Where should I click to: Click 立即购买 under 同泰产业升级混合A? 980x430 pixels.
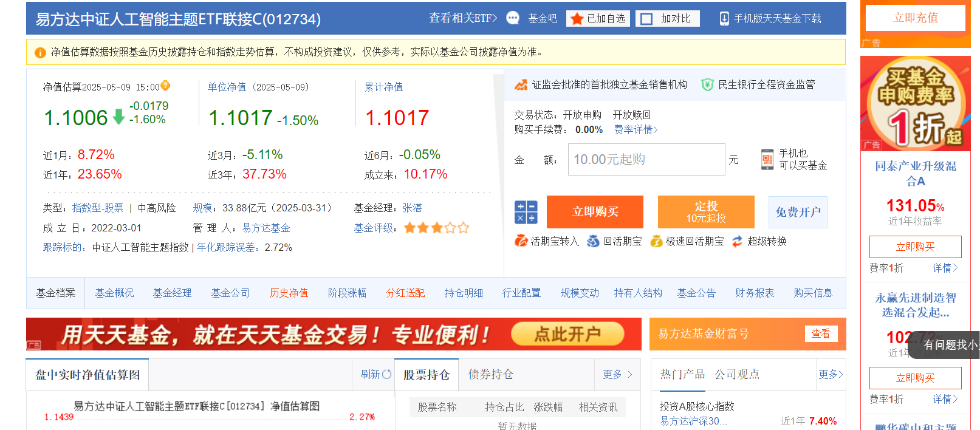point(916,247)
